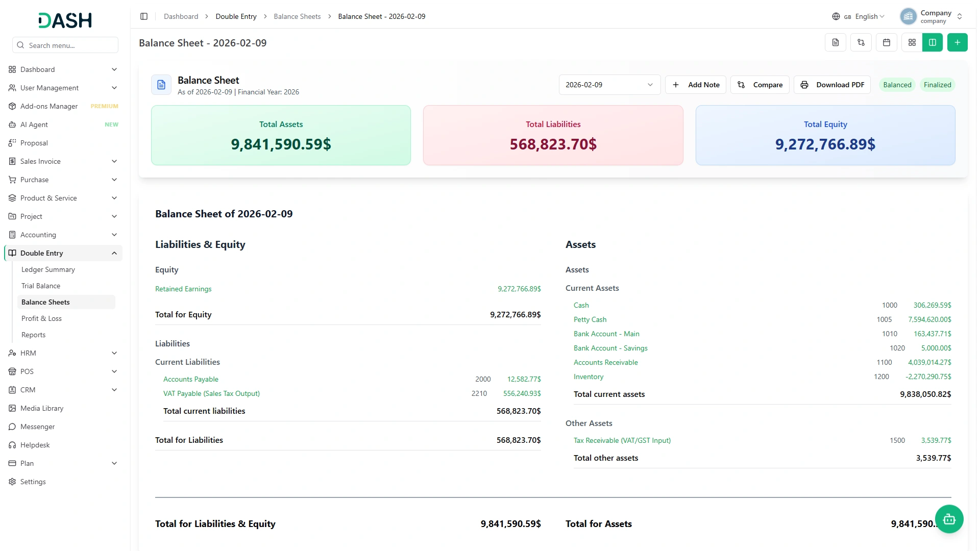The height and width of the screenshot is (551, 980).
Task: Click the Add Note button
Action: coord(696,85)
